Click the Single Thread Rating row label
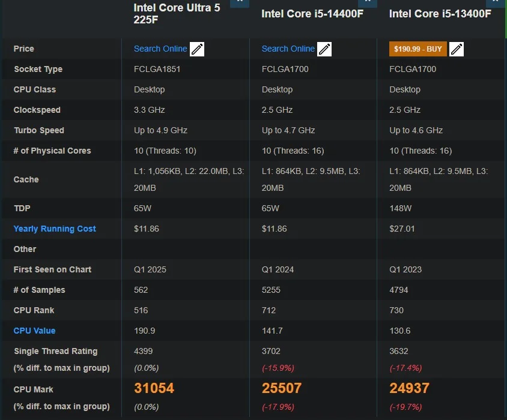This screenshot has width=507, height=420. coord(56,351)
